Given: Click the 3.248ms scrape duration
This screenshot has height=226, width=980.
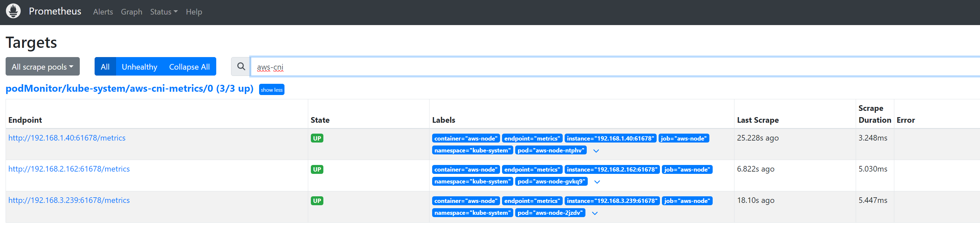Looking at the screenshot, I should click(x=873, y=138).
